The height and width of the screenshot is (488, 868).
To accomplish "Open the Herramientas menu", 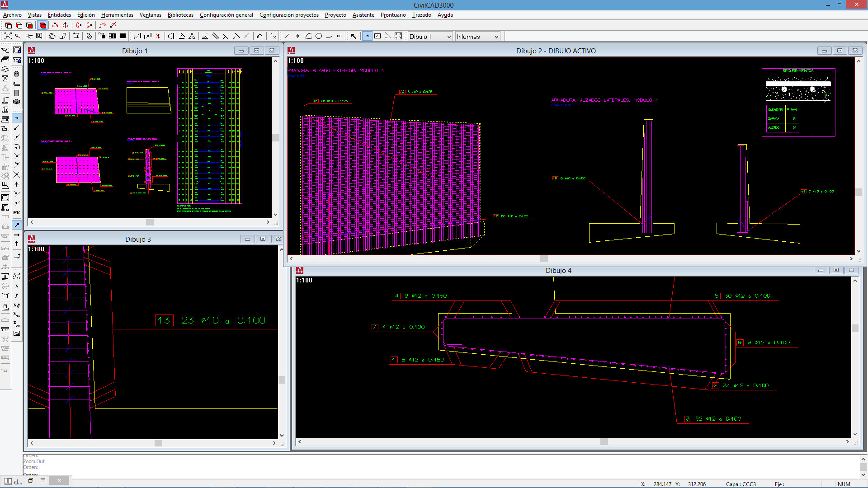I will (117, 15).
